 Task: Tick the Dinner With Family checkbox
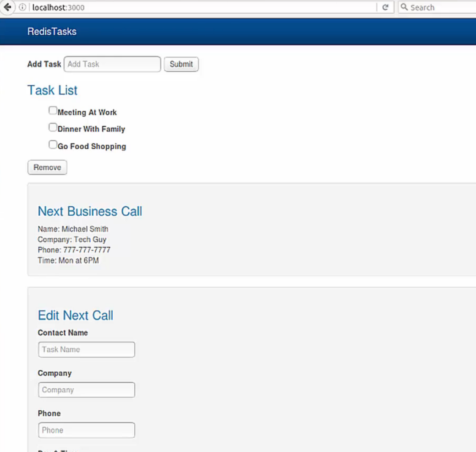[x=53, y=127]
